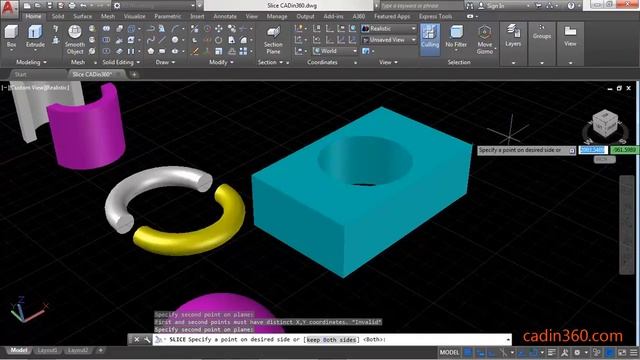Click the Help question mark icon
640x360 pixels.
571,6
